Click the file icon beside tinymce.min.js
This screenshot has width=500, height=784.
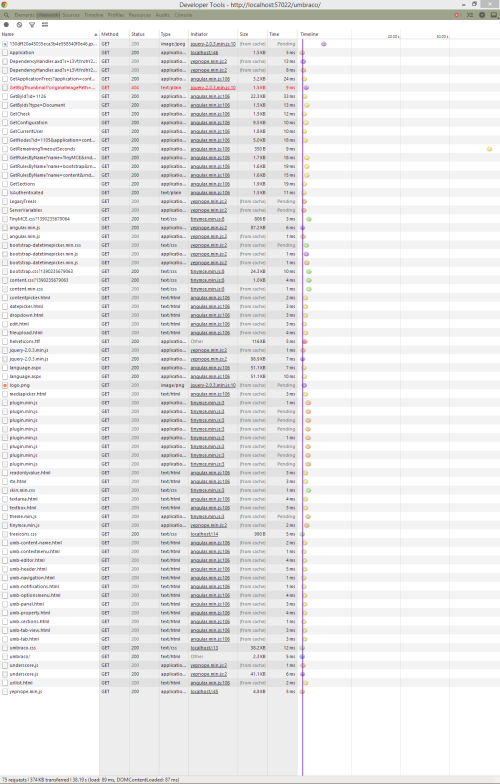5,525
